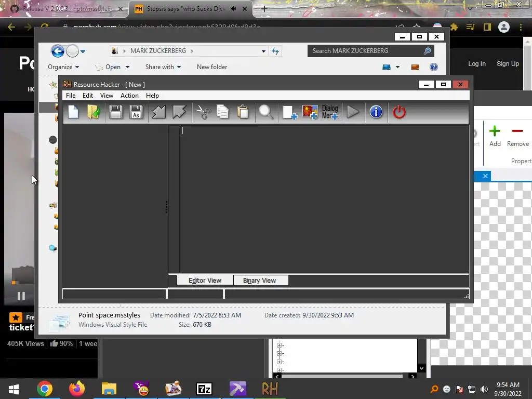The image size is (532, 399).
Task: Click Explorer's blue Back arrow button
Action: [58, 51]
